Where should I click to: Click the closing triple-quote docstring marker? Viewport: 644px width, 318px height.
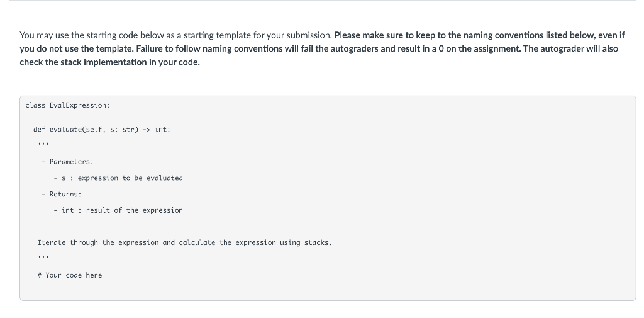pyautogui.click(x=43, y=257)
